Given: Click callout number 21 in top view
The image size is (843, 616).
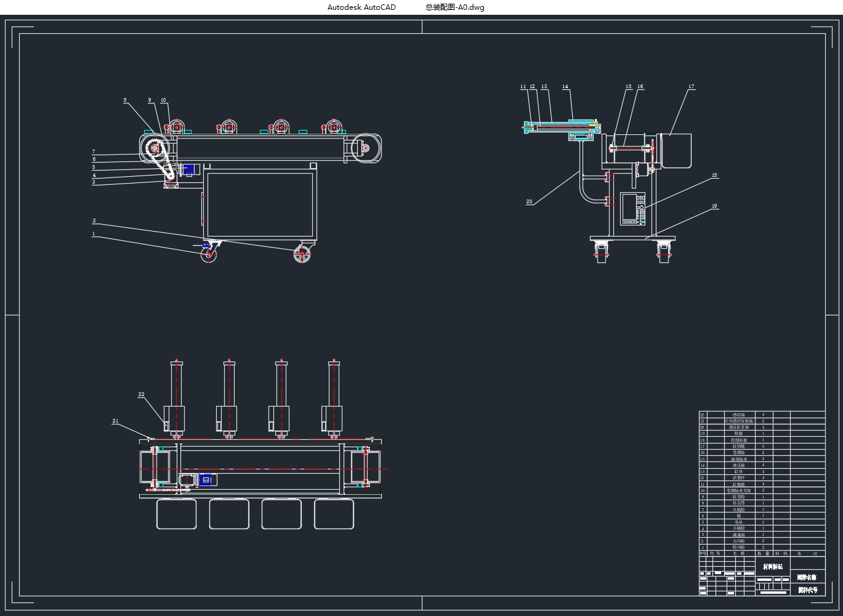Looking at the screenshot, I should pos(115,421).
